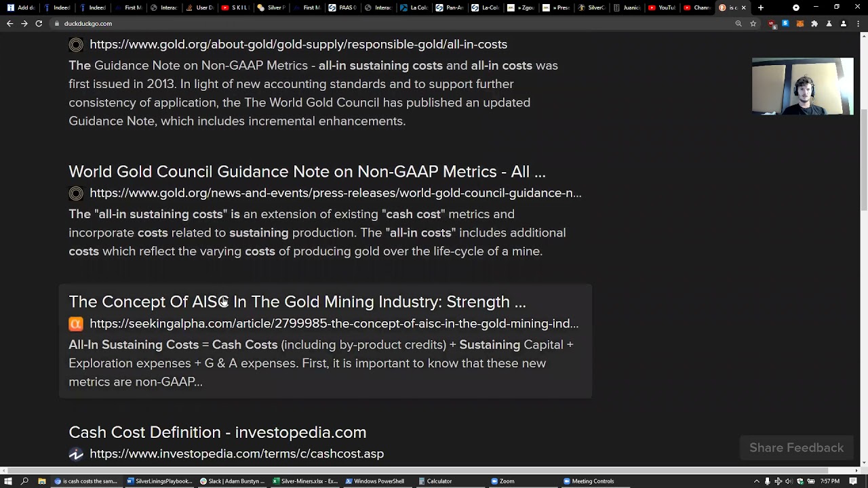
Task: Open the Chrome Labs flask icon
Action: [x=829, y=24]
